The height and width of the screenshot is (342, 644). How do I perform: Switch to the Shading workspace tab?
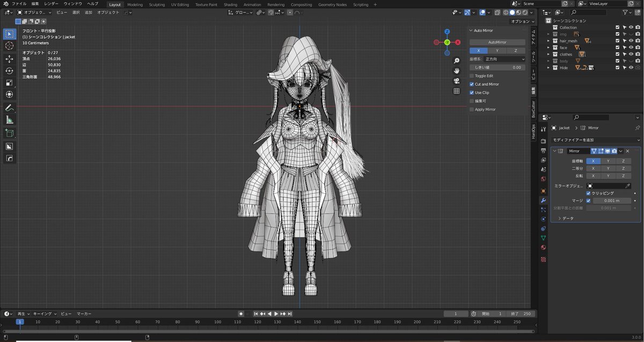coord(230,4)
